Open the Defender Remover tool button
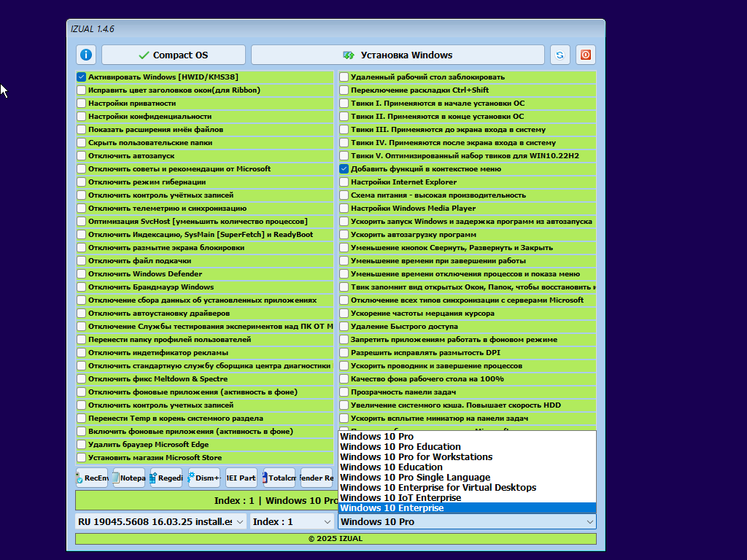 click(317, 478)
